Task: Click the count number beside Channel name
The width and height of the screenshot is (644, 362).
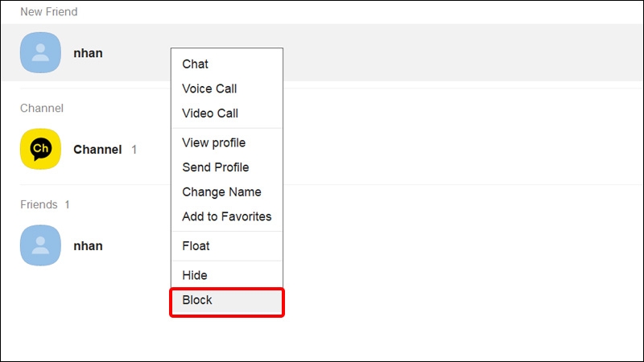Action: (x=134, y=150)
